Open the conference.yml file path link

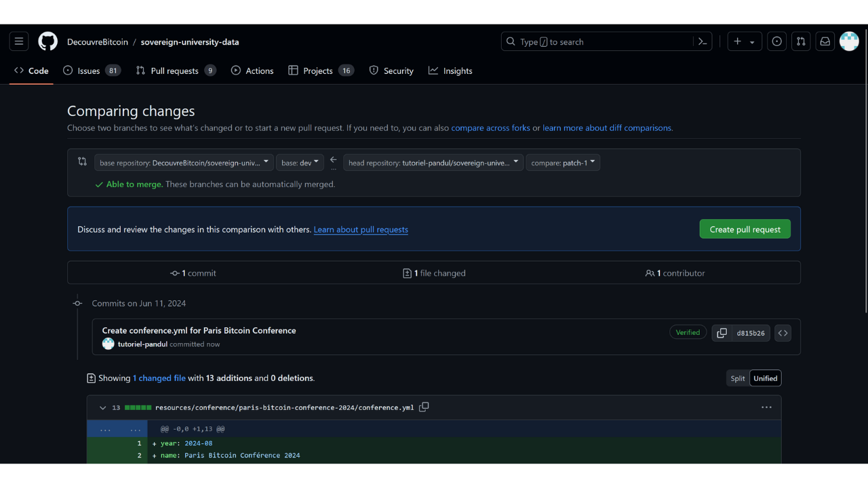click(x=284, y=408)
